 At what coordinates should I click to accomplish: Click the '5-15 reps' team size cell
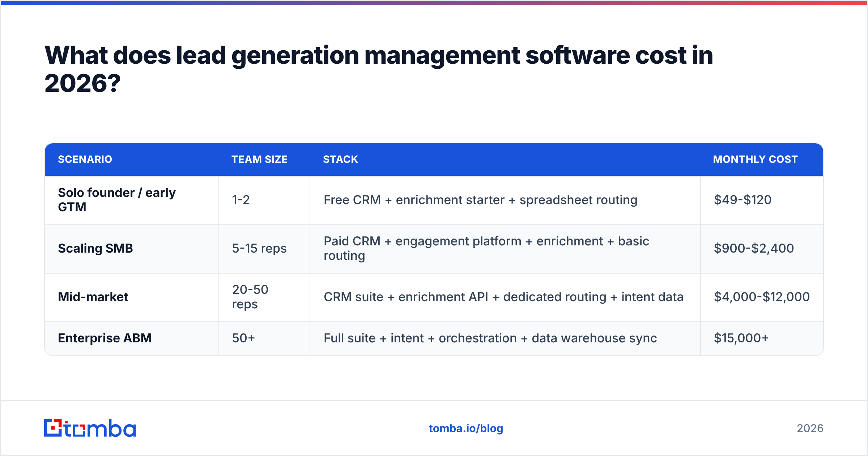(264, 249)
